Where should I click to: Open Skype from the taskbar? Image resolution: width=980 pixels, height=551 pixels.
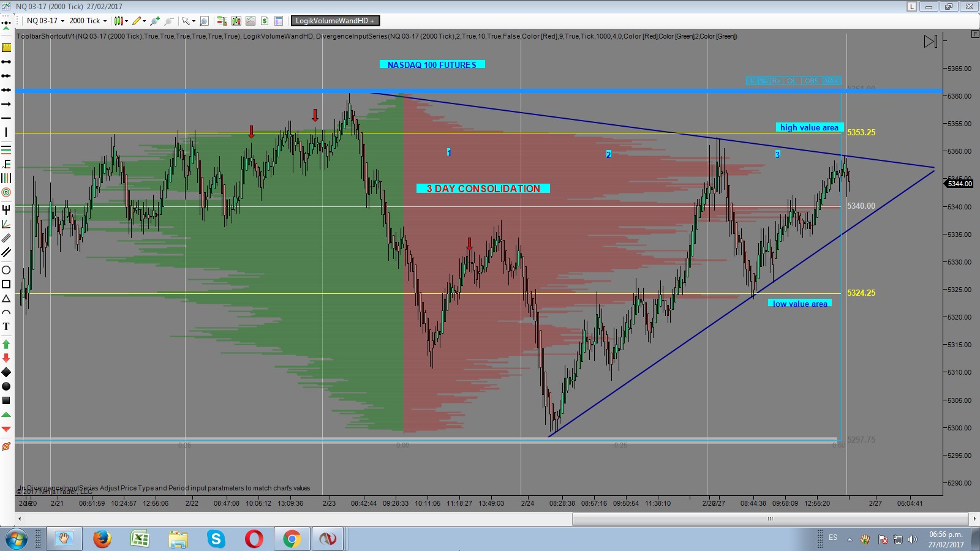216,539
